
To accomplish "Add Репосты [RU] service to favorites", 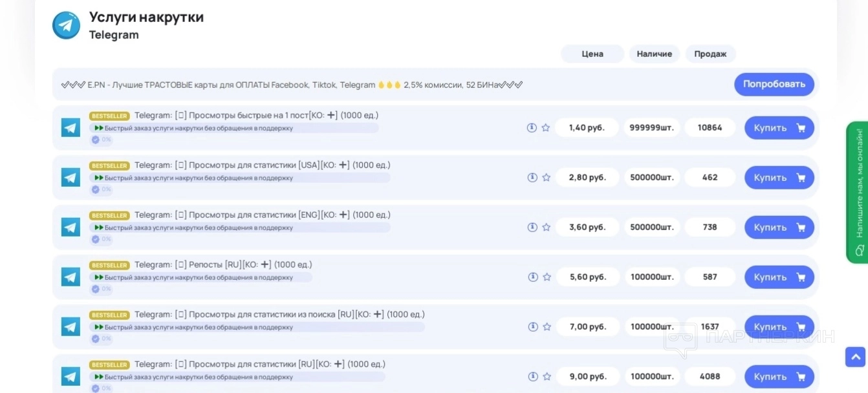I will [x=547, y=277].
